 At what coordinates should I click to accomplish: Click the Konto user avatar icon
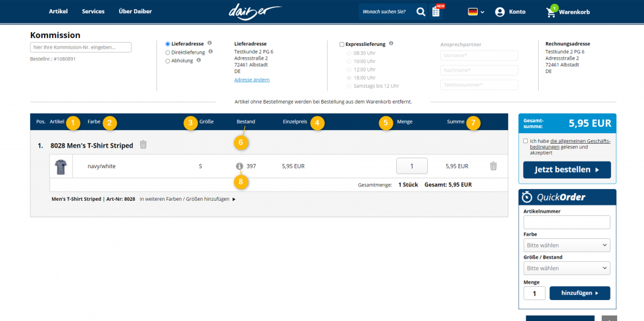499,12
